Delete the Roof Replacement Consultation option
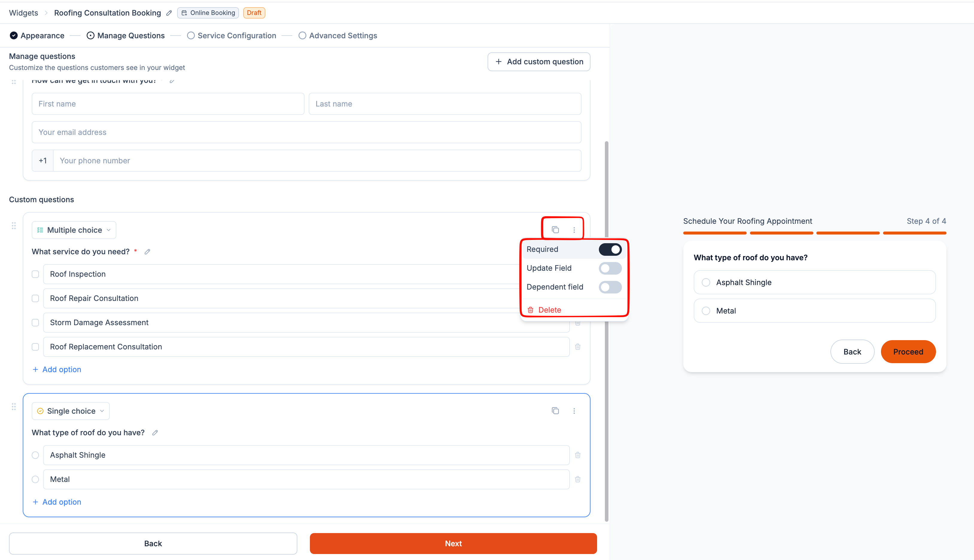The height and width of the screenshot is (560, 974). tap(578, 347)
